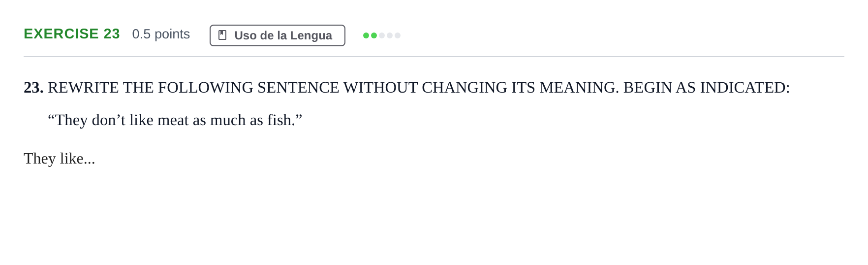This screenshot has width=868, height=265.
Task: Click the Lengua word in the category tag
Action: [x=311, y=35]
